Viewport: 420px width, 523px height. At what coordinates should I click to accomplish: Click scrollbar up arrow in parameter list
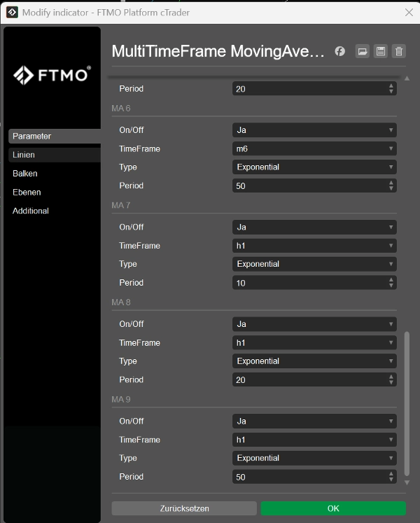tap(407, 78)
